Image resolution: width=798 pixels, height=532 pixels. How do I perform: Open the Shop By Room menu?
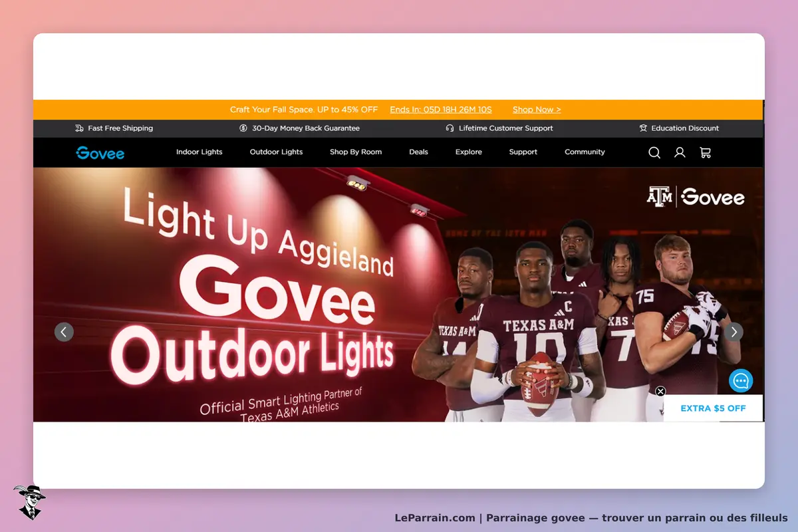[x=356, y=152]
